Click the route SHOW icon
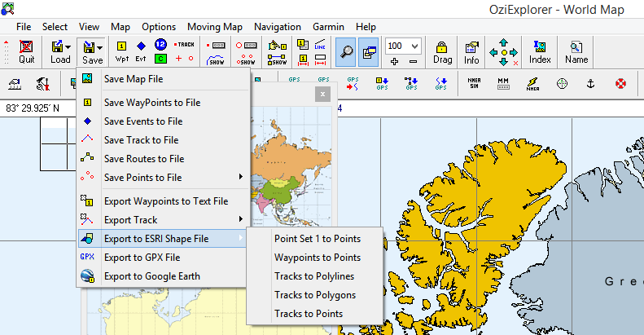644x335 pixels. click(278, 60)
